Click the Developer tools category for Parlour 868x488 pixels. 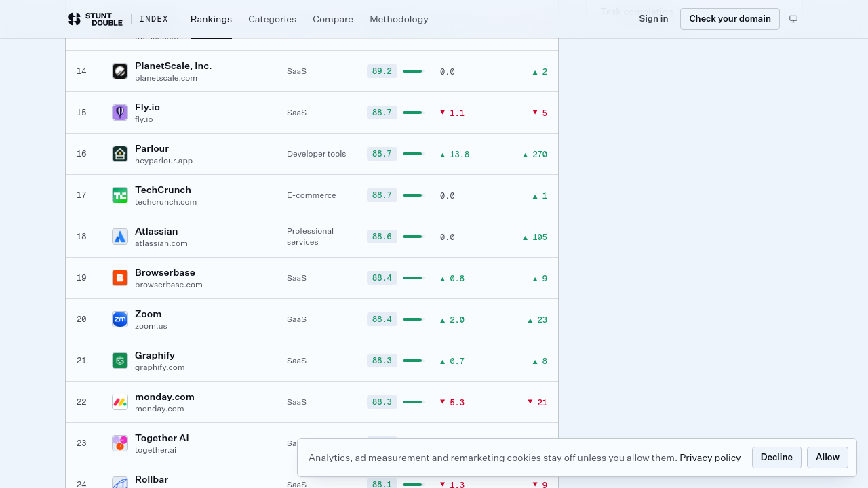click(316, 154)
